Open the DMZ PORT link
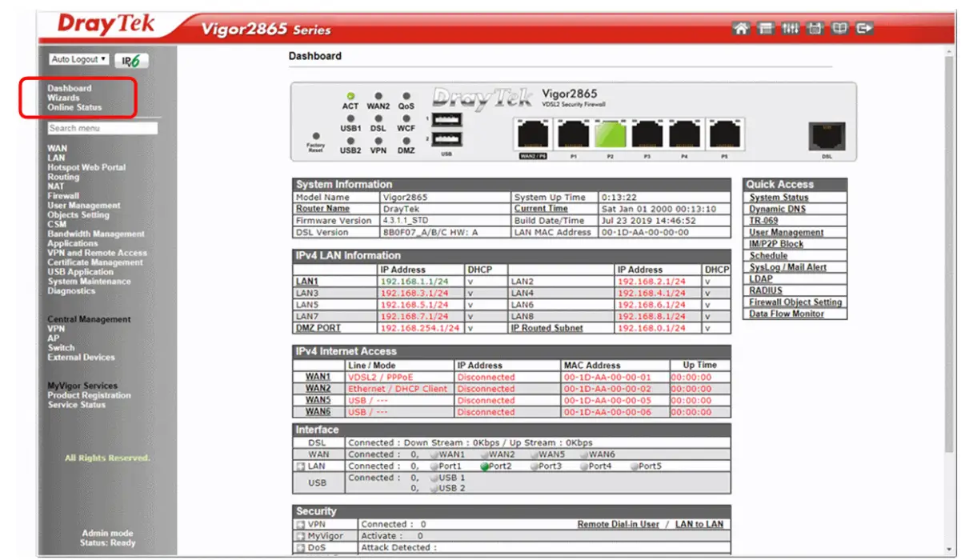This screenshot has width=977, height=560. point(318,328)
